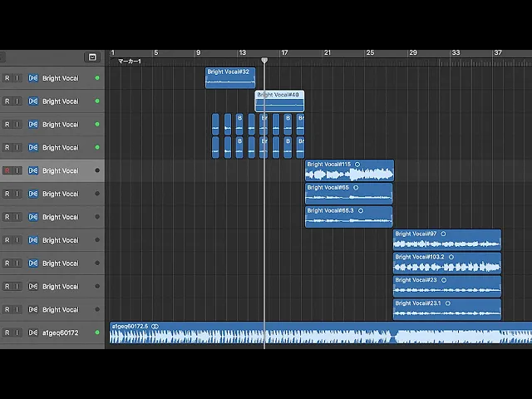Select the Bright Vocal#32 audio region
The image size is (532, 399).
click(x=230, y=78)
